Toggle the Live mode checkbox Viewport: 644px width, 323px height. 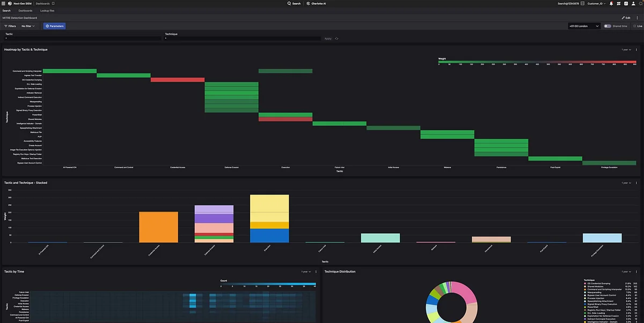click(x=634, y=26)
